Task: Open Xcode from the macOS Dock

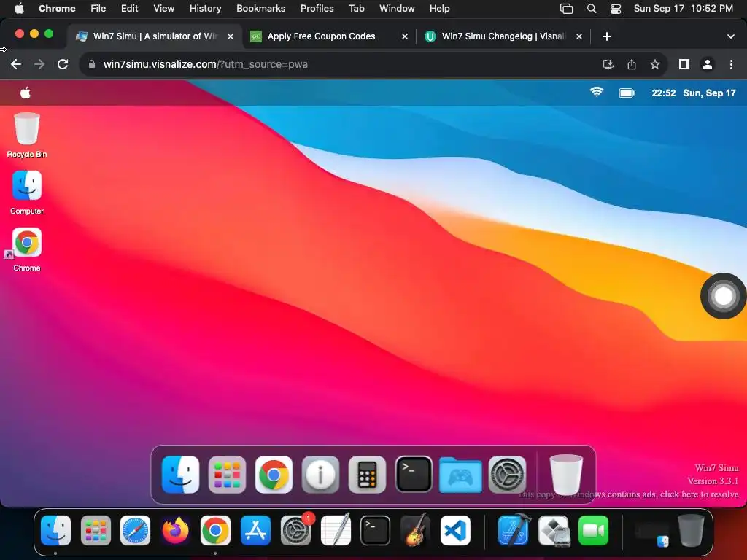Action: 514,530
